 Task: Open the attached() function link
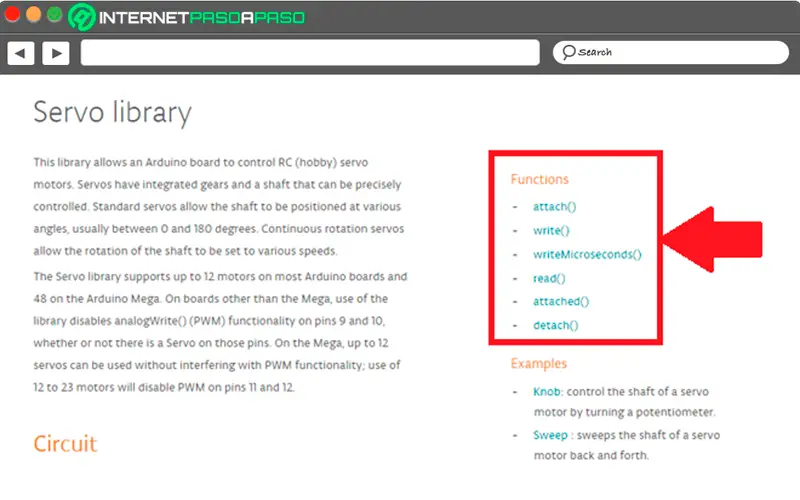click(561, 302)
